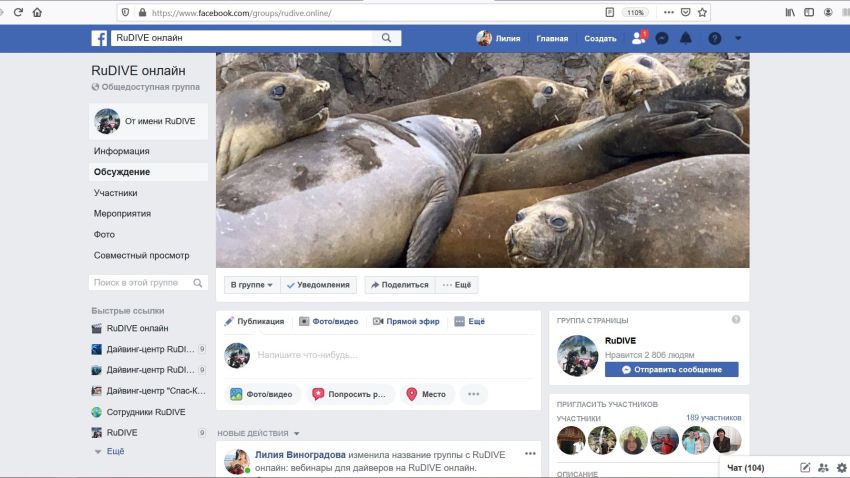Open the '189 участников' link
Screen dimensions: 850x478
click(x=713, y=417)
